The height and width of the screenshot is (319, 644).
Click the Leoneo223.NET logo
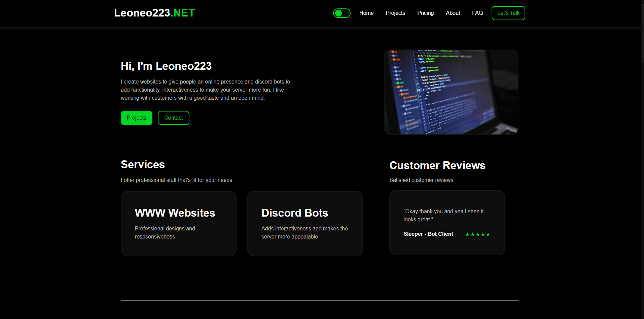click(154, 13)
